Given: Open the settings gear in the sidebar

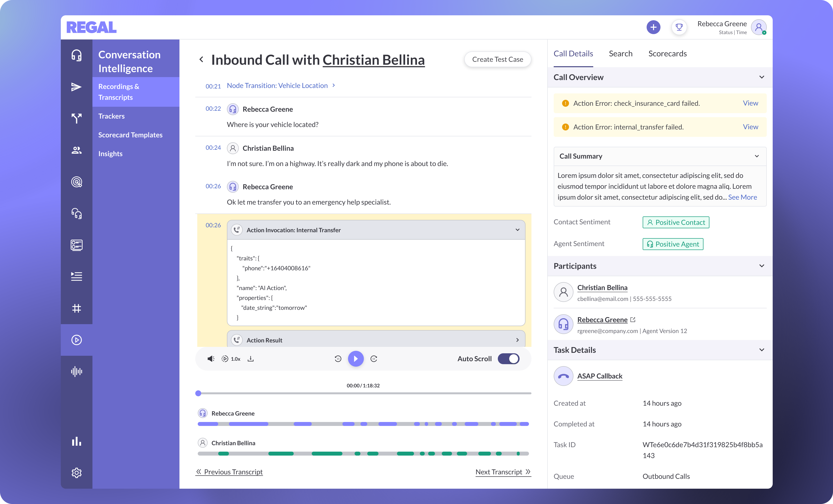Looking at the screenshot, I should [76, 473].
